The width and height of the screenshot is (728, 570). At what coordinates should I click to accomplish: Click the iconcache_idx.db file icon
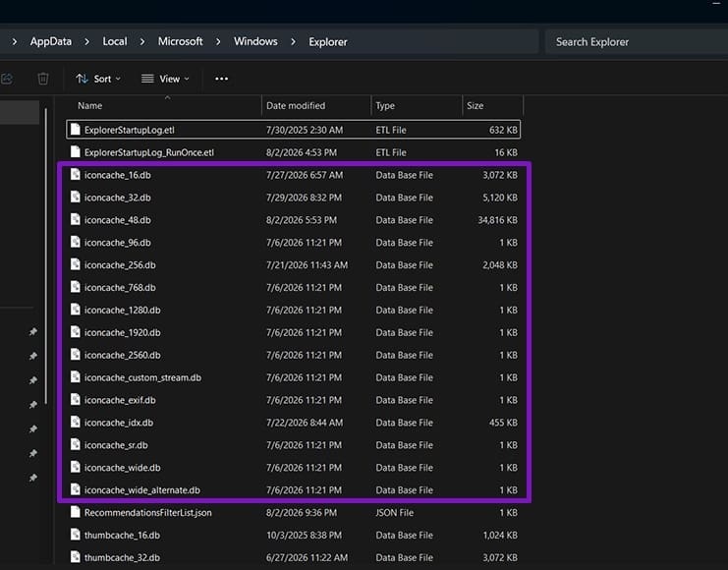(x=76, y=422)
